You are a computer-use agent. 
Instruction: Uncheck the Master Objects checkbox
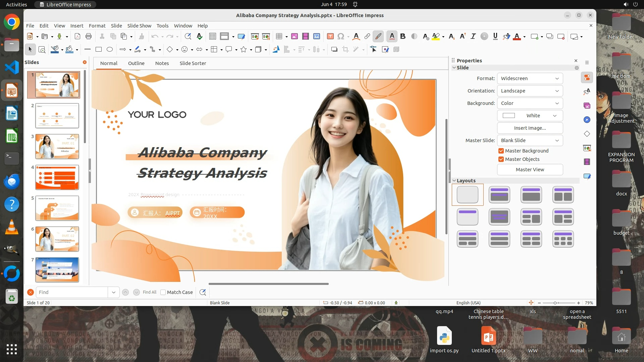501,159
